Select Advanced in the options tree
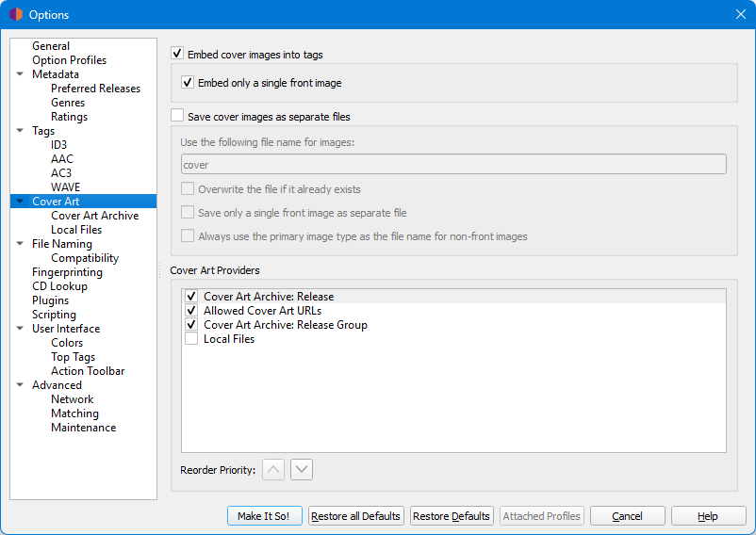756x535 pixels. pyautogui.click(x=57, y=385)
